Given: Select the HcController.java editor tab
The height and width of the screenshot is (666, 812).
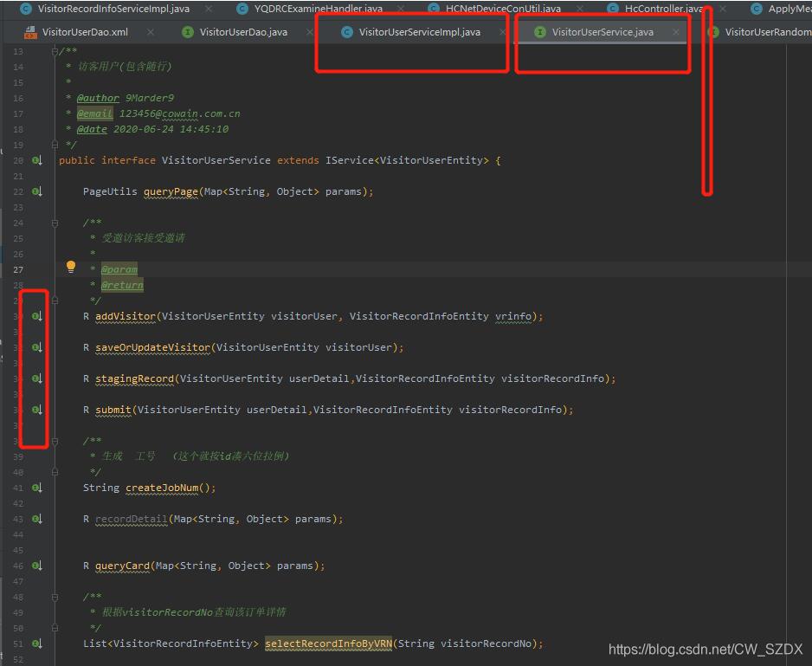Looking at the screenshot, I should (x=663, y=9).
